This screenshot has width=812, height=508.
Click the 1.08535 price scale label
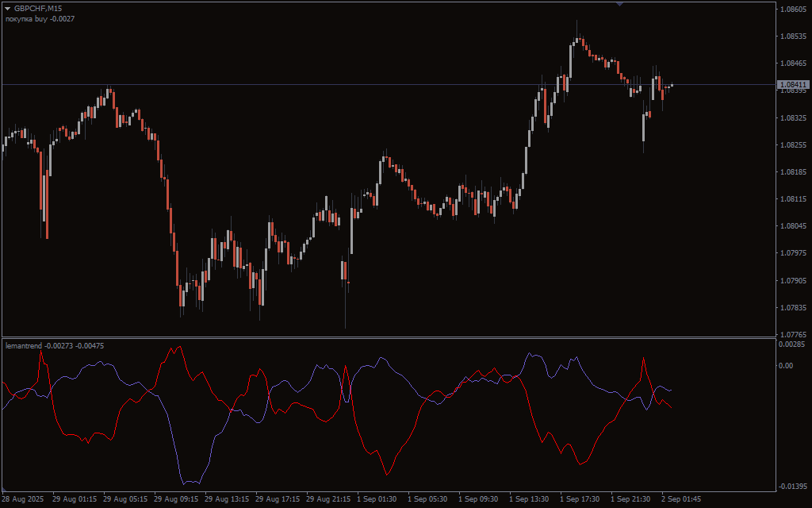(x=793, y=37)
